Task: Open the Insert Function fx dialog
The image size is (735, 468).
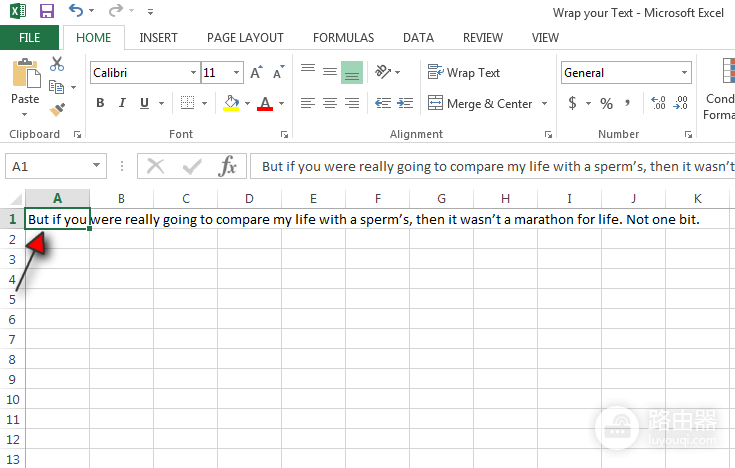Action: 228,166
